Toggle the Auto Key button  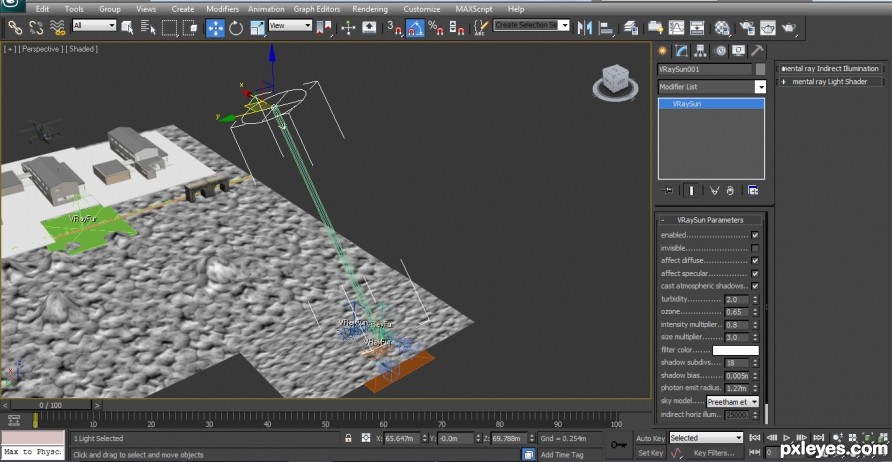(651, 438)
